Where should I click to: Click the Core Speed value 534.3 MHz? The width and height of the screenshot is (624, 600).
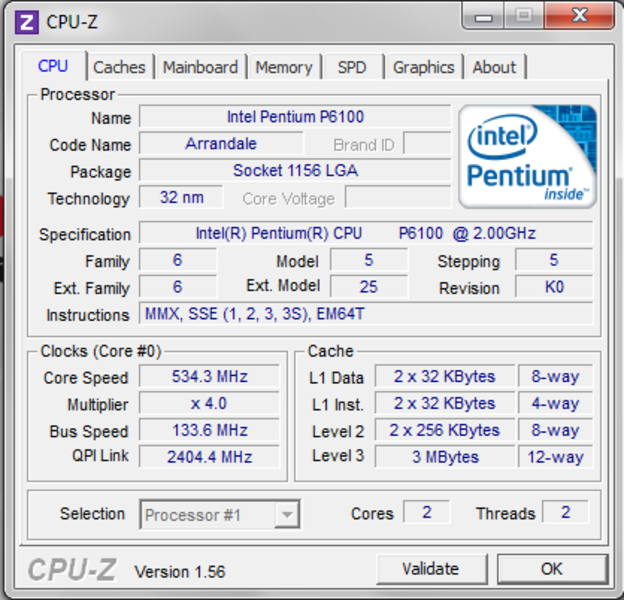(x=210, y=376)
